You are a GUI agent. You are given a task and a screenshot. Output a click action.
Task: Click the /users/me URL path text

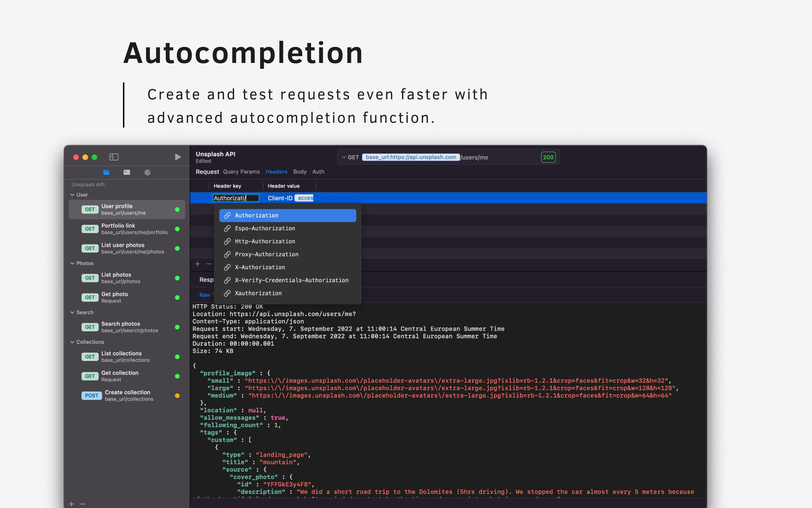pyautogui.click(x=474, y=157)
